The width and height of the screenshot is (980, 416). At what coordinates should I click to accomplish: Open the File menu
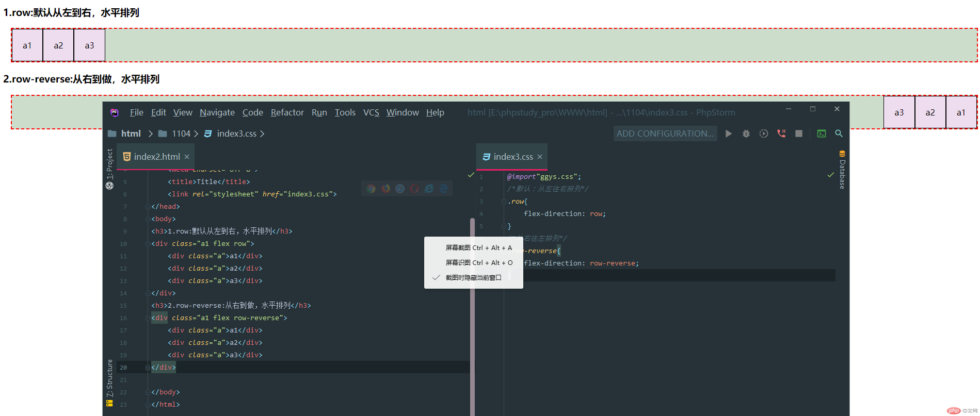coord(137,112)
